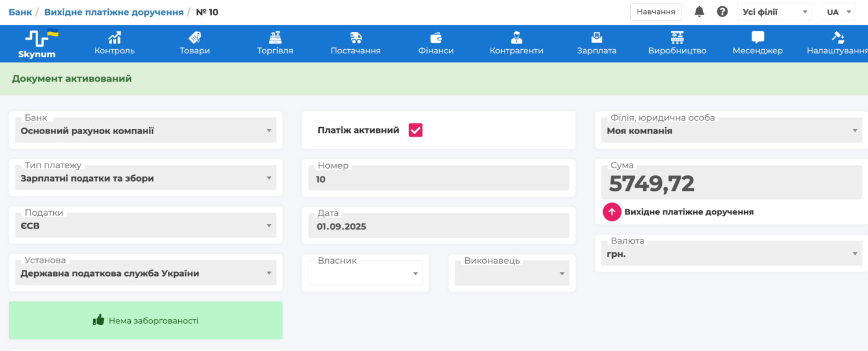Click the Навчання button
Screen dimensions: 868x351
pyautogui.click(x=656, y=12)
